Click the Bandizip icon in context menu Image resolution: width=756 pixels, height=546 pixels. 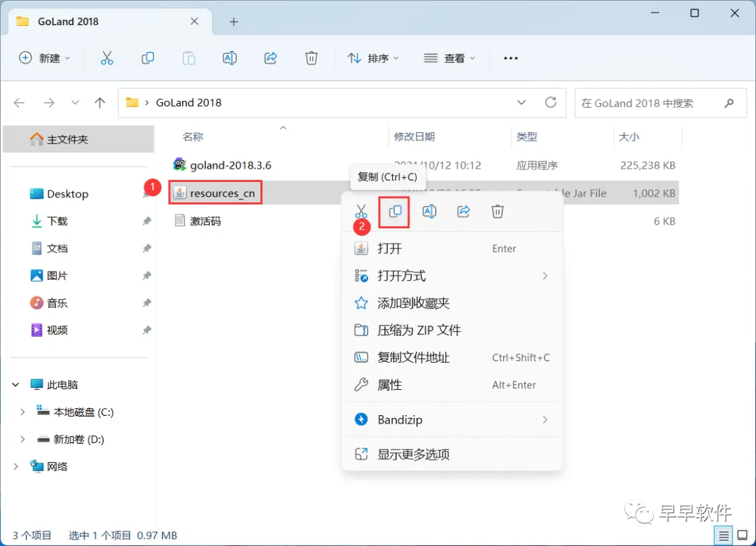pos(361,419)
